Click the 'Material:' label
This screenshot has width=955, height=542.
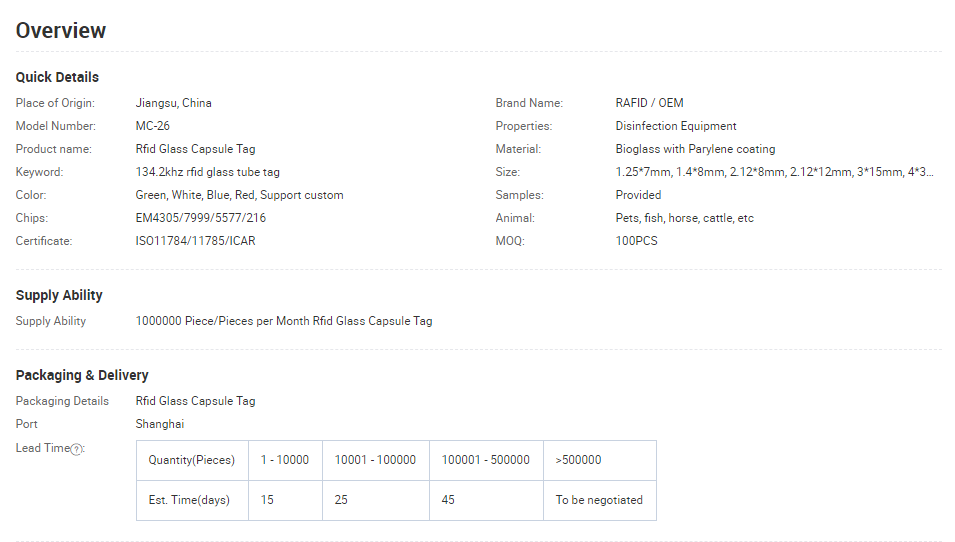click(x=518, y=149)
